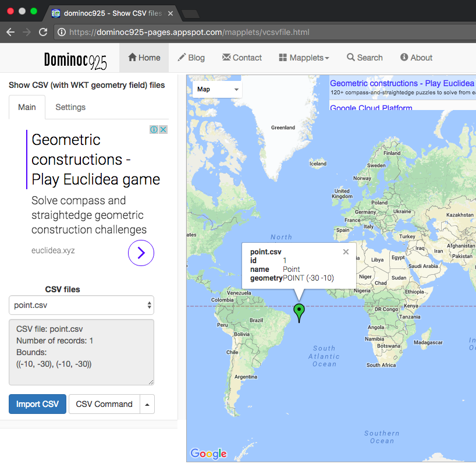Screen dimensions: 476x464
Task: Click the Google logo on the map
Action: [x=208, y=454]
